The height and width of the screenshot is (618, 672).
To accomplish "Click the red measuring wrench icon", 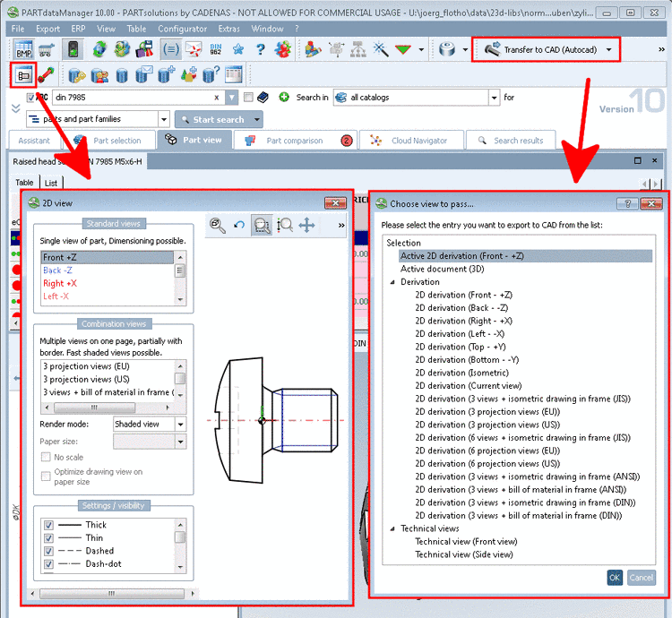I will [x=46, y=75].
